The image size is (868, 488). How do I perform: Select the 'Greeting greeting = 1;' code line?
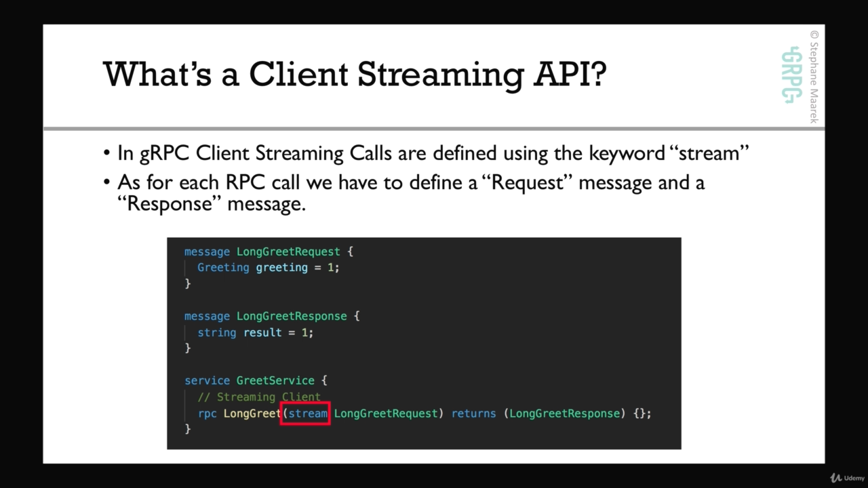tap(268, 268)
